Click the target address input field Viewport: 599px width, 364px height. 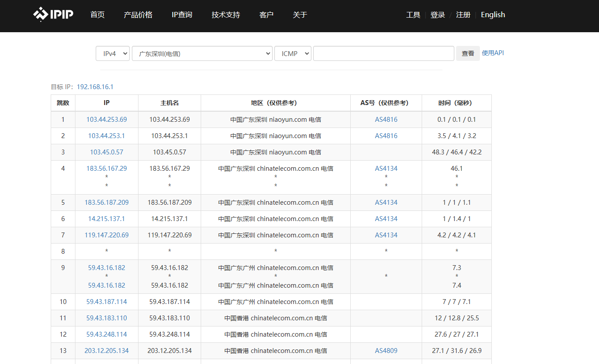383,53
